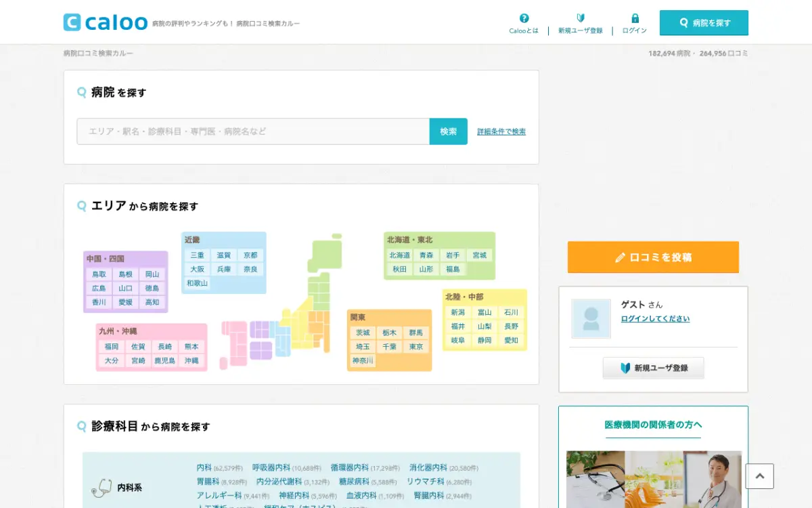Viewport: 812px width, 508px height.
Task: Click the ログイン padlock icon
Action: pyautogui.click(x=635, y=18)
